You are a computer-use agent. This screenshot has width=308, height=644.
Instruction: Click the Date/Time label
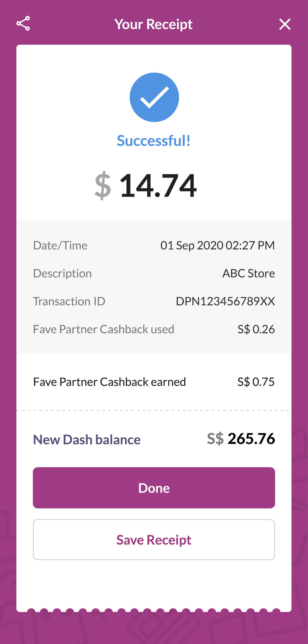coord(60,245)
